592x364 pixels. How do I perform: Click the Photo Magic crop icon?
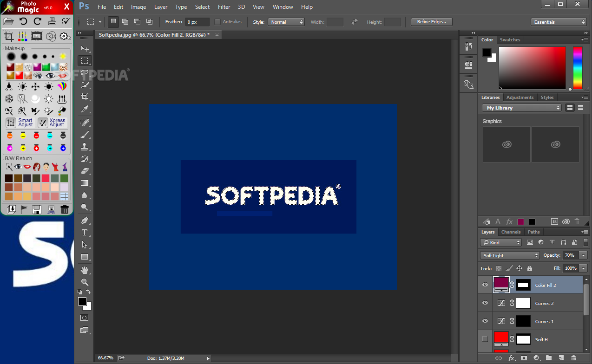(x=8, y=36)
